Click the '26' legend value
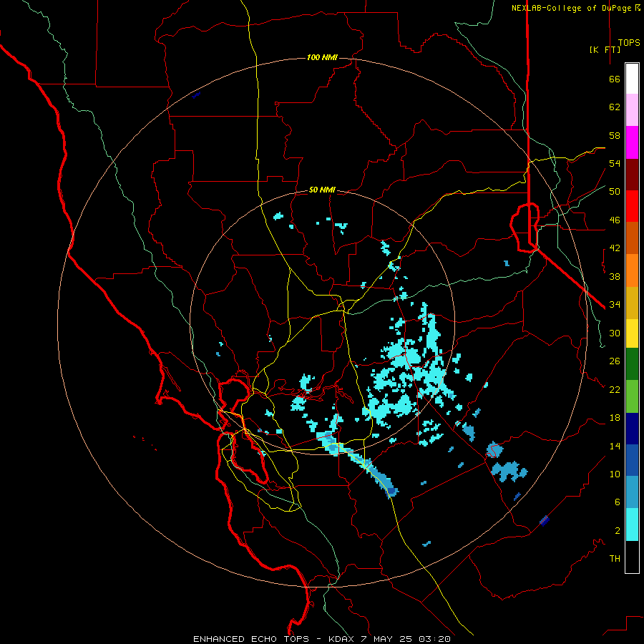Image resolution: width=644 pixels, height=644 pixels. [x=615, y=361]
